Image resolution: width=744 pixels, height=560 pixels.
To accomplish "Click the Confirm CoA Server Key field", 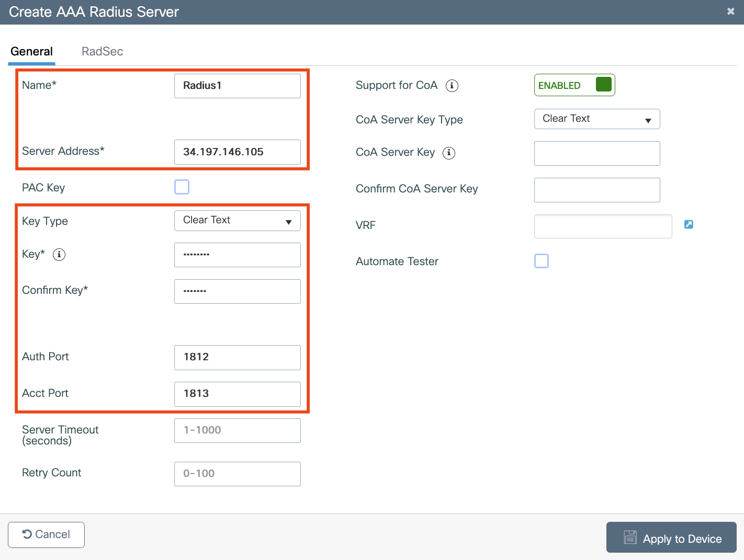I will point(596,190).
